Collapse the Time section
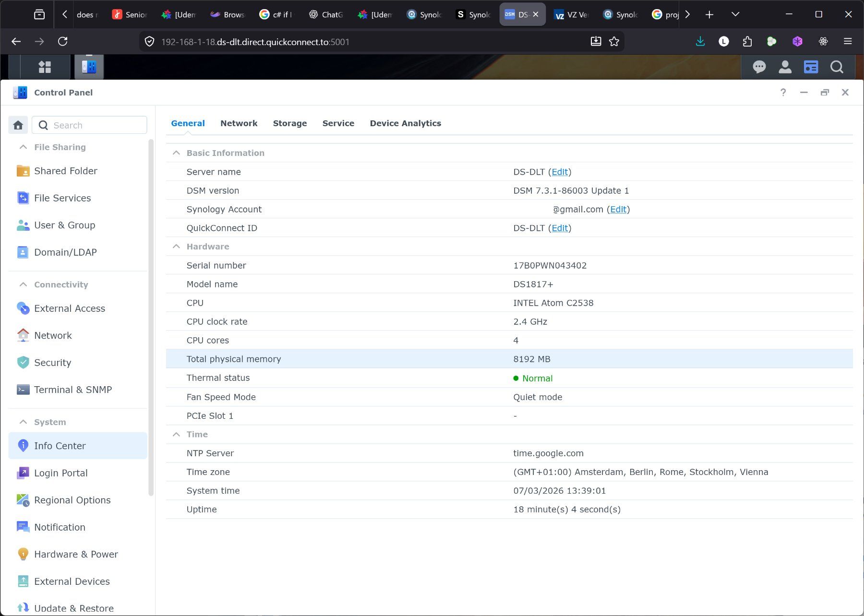 [x=176, y=434]
